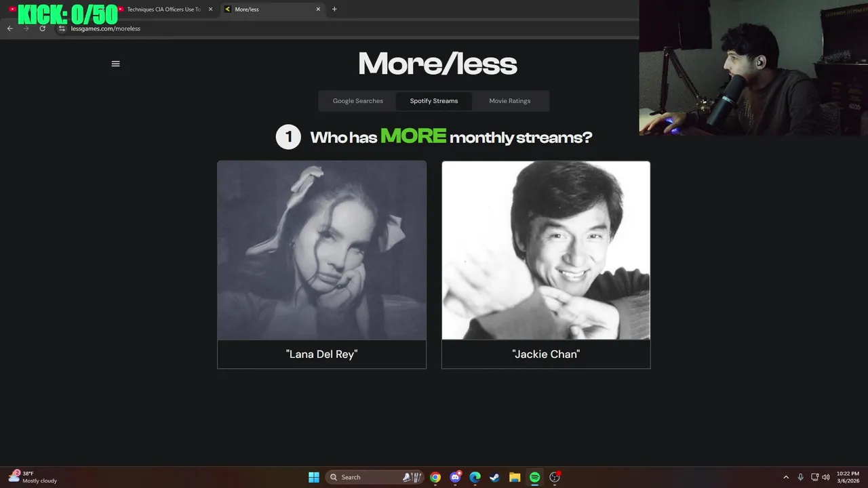The height and width of the screenshot is (488, 868).
Task: Open the Windows Start menu
Action: pyautogui.click(x=314, y=477)
